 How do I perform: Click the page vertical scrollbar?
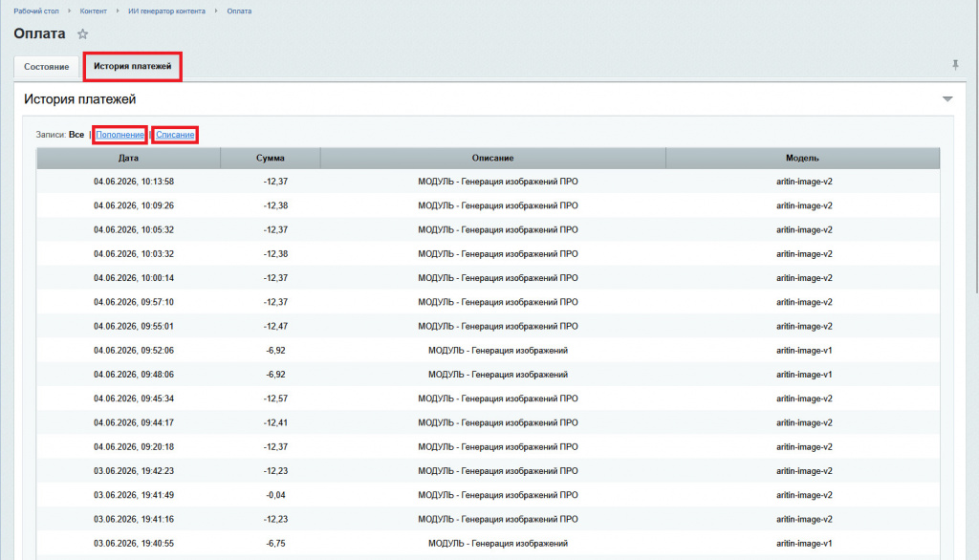point(975,147)
